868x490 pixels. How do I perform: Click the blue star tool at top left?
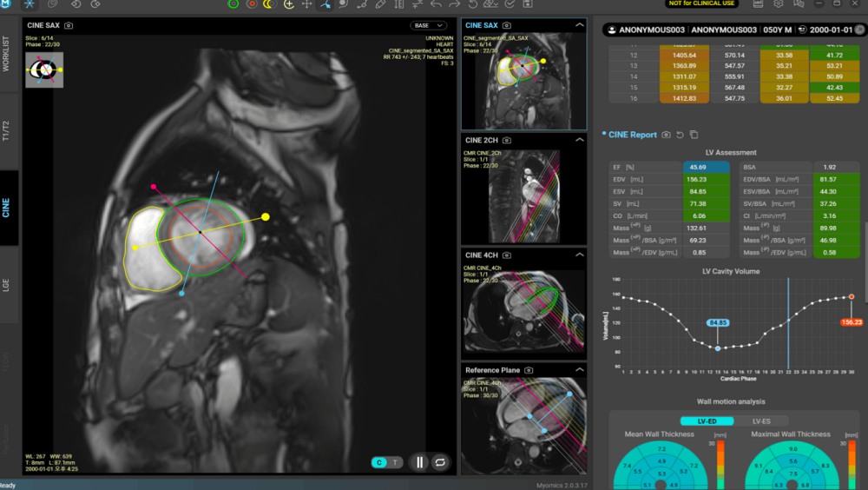pyautogui.click(x=30, y=3)
